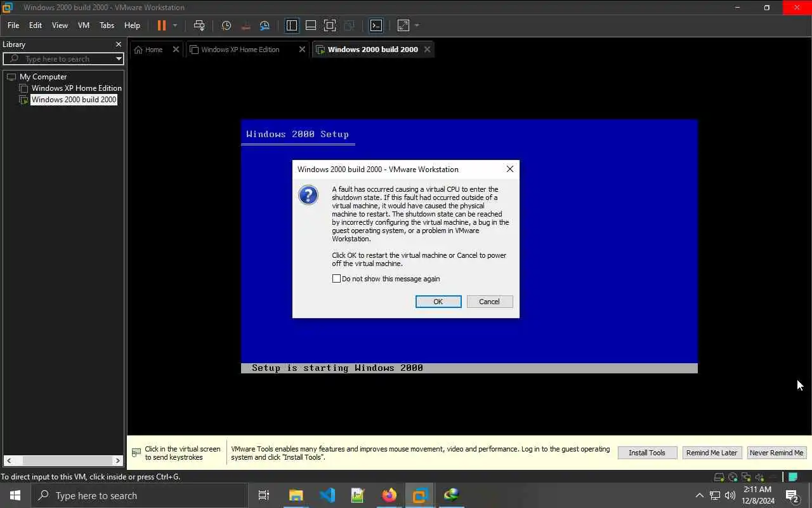Image resolution: width=812 pixels, height=508 pixels.
Task: Toggle the console view icon
Action: [376, 25]
